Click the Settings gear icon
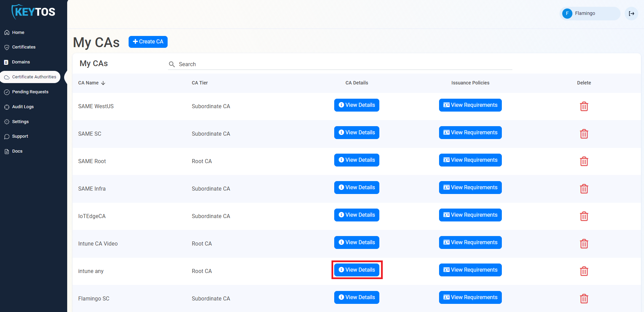The height and width of the screenshot is (312, 644). 7,121
